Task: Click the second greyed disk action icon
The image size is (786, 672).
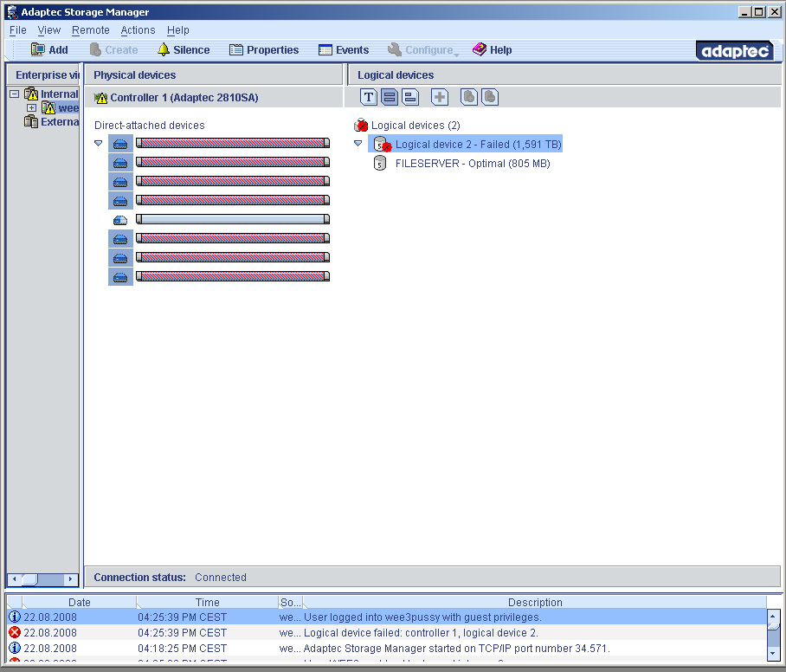Action: (490, 97)
